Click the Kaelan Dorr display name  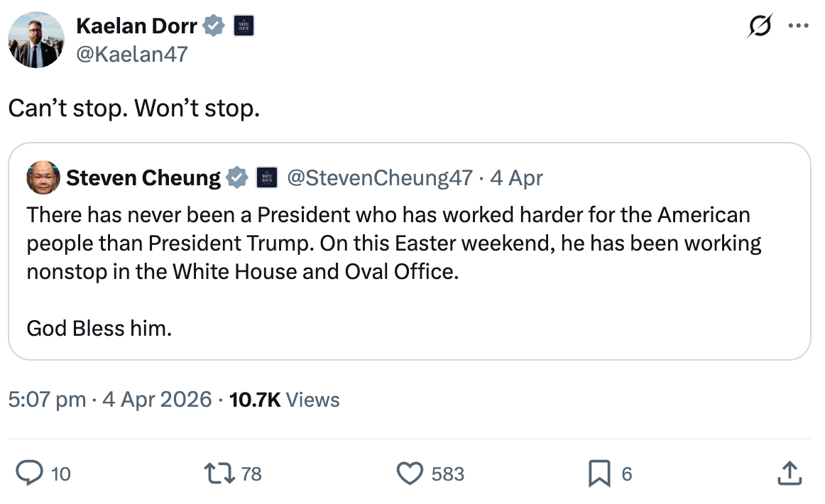pyautogui.click(x=137, y=26)
